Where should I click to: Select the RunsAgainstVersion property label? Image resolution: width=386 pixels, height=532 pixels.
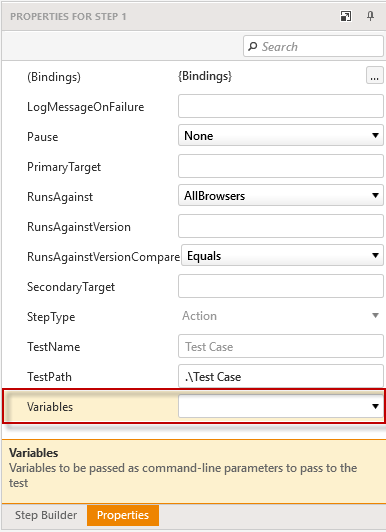coord(79,227)
